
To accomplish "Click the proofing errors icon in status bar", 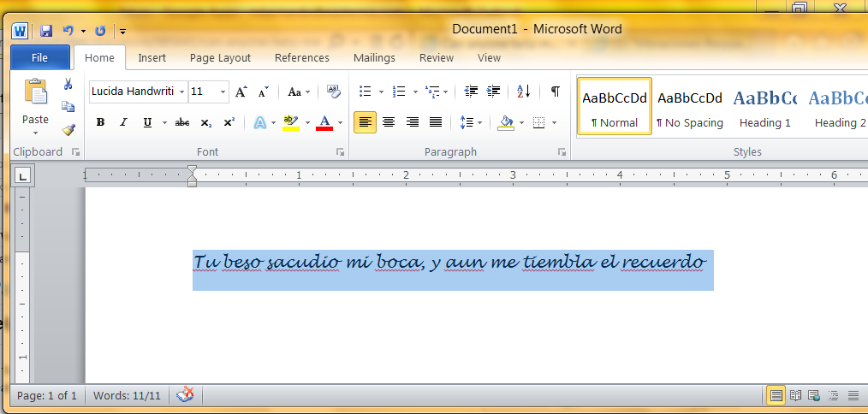I will coord(185,395).
